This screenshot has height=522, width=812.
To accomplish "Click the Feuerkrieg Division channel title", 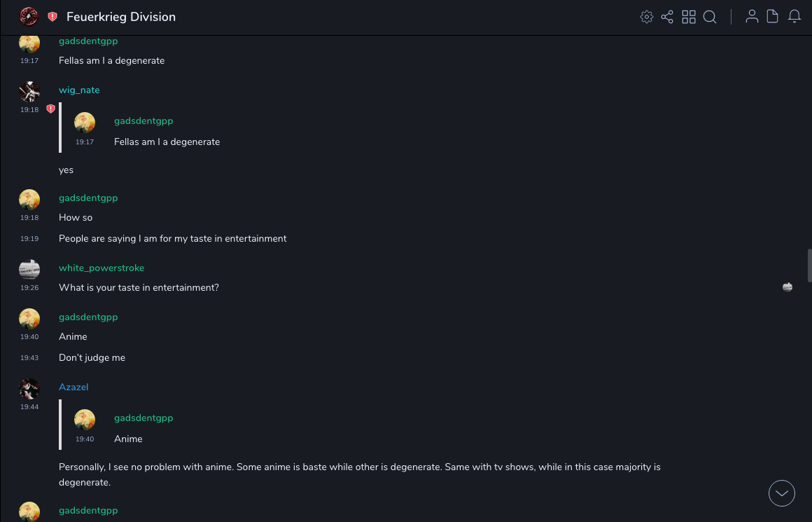I will point(121,17).
